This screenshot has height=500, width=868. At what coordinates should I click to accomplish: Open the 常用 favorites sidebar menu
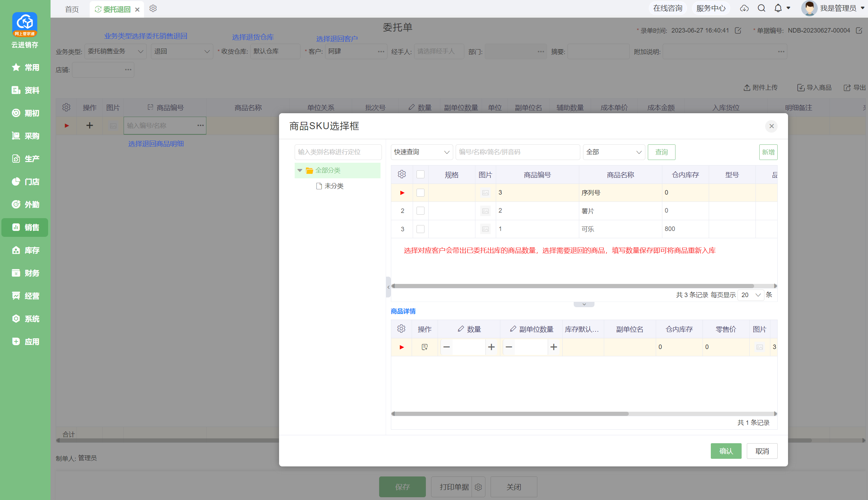pos(25,68)
